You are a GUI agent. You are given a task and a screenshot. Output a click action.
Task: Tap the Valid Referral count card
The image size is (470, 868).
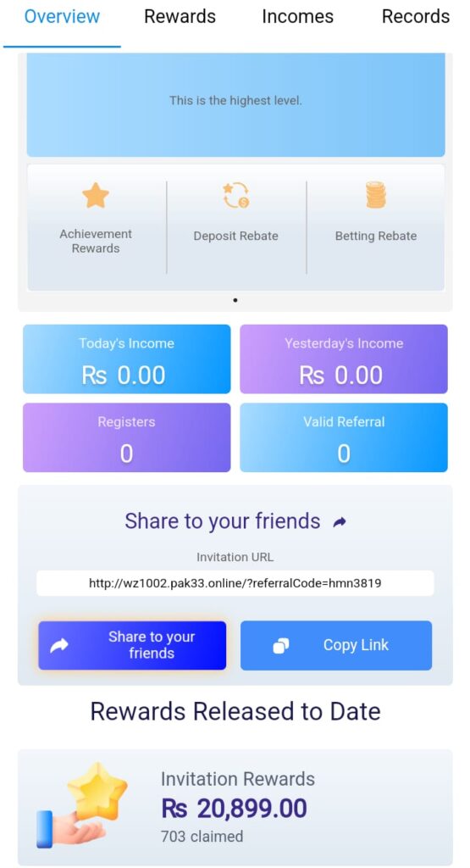[343, 437]
